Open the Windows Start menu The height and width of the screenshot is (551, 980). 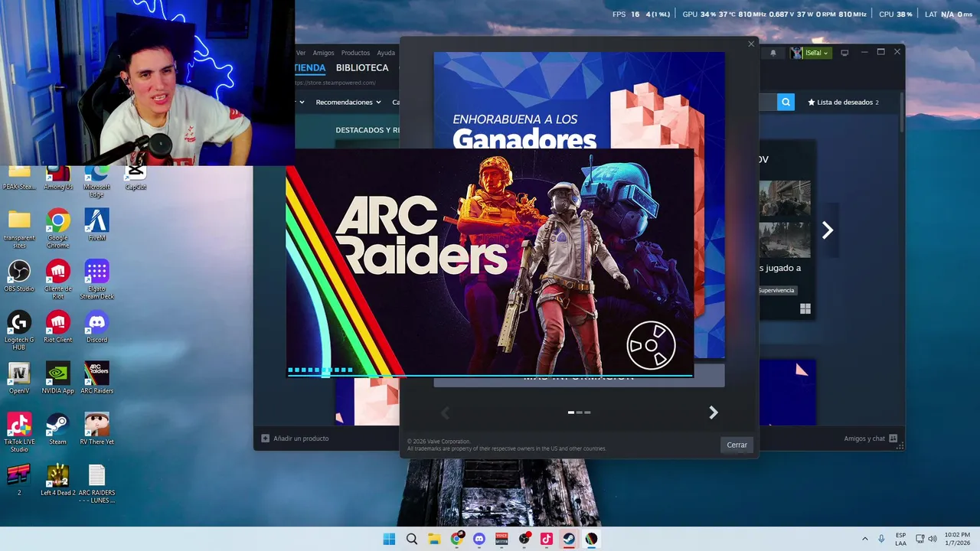click(x=389, y=539)
